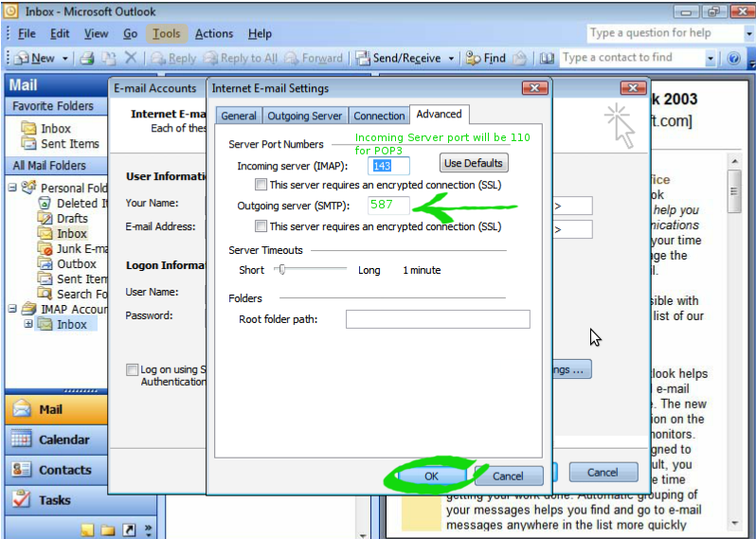Click the Server Timeouts slider handle
The width and height of the screenshot is (756, 539).
click(x=282, y=269)
